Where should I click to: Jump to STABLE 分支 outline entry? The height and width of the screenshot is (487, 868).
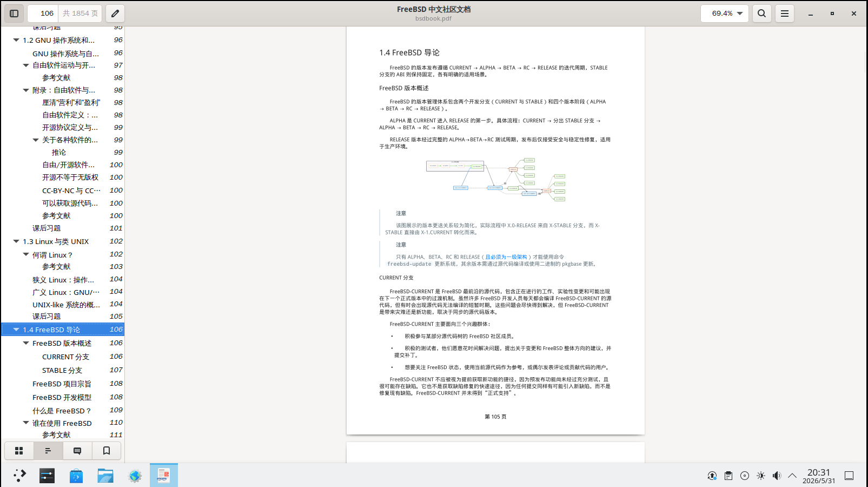click(x=62, y=370)
